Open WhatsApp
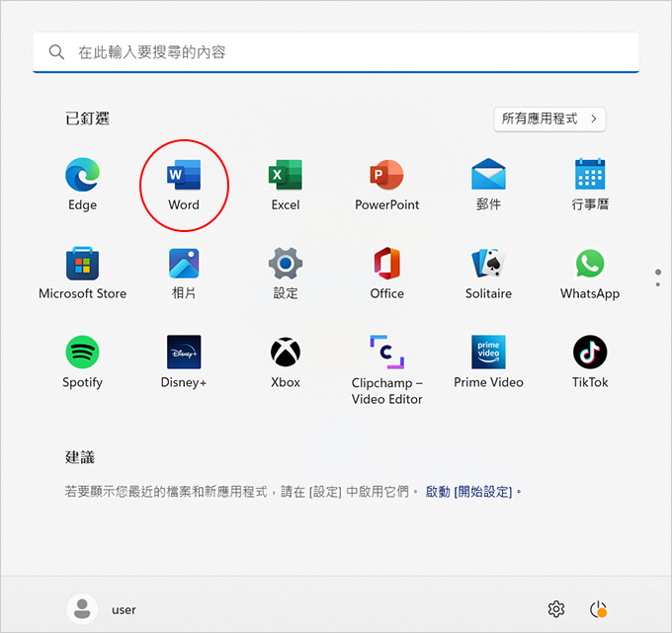The height and width of the screenshot is (633, 672). coord(590,274)
